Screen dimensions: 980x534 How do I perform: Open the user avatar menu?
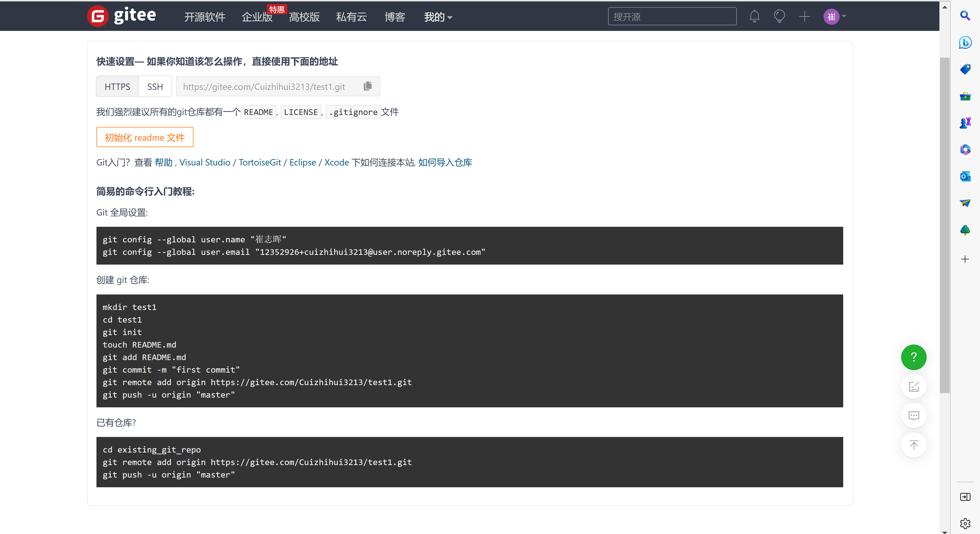point(831,16)
